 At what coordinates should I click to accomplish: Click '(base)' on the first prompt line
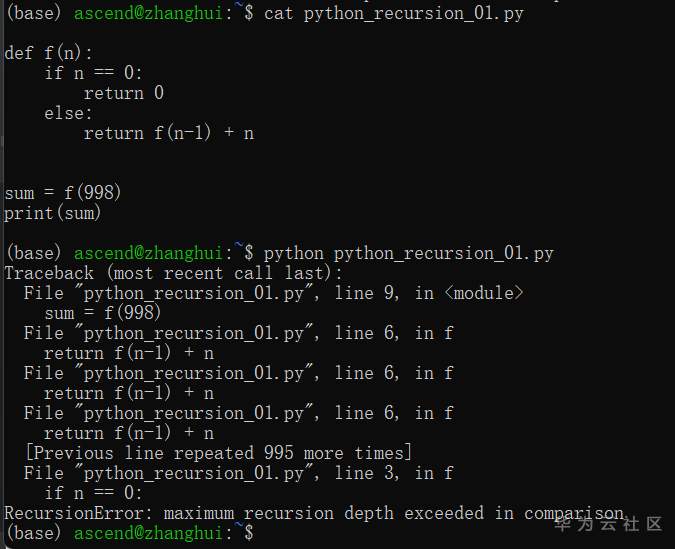(34, 13)
